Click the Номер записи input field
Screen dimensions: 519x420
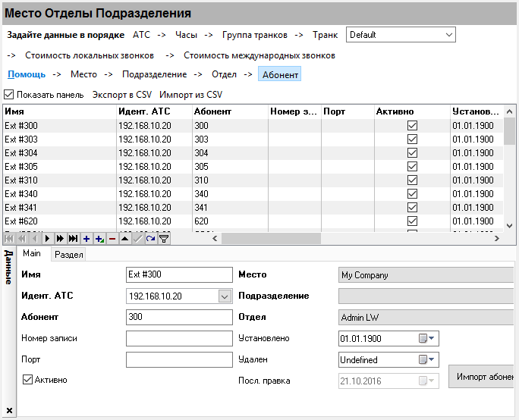pyautogui.click(x=179, y=338)
